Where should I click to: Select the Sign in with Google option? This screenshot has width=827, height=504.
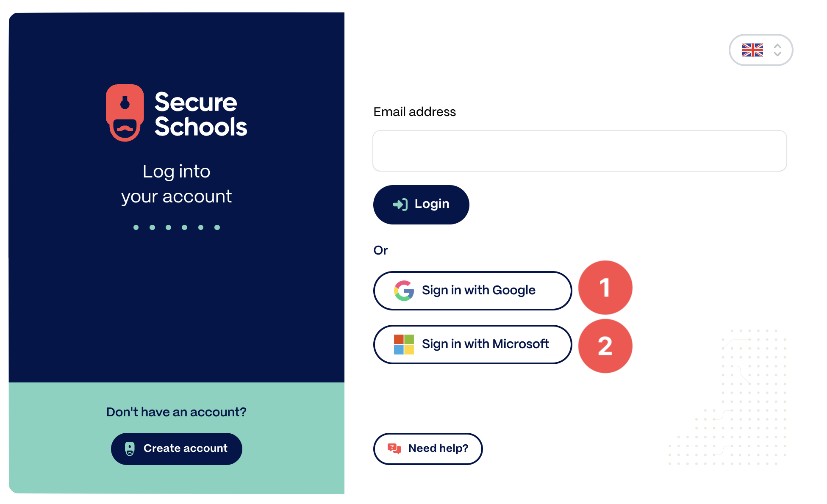(472, 291)
